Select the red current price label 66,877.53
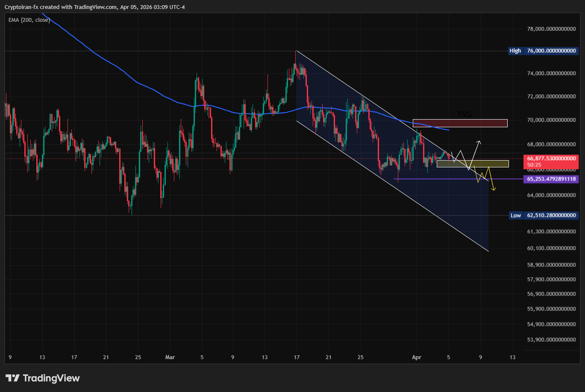Screen dimensions: 585x392 551,158
